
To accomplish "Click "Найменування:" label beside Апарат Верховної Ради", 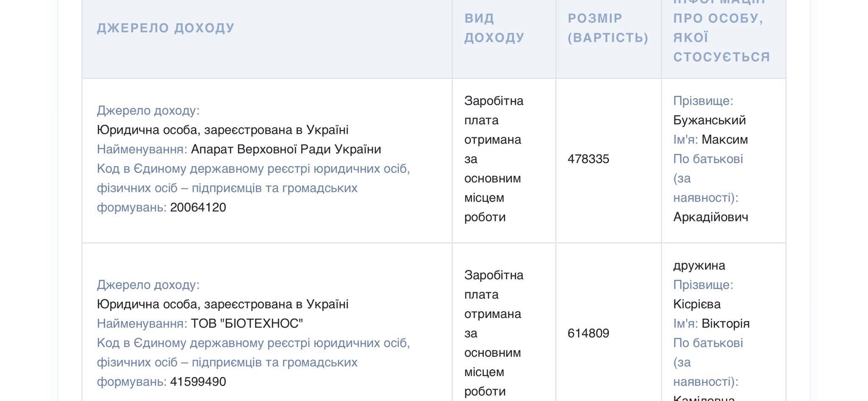I will (142, 149).
